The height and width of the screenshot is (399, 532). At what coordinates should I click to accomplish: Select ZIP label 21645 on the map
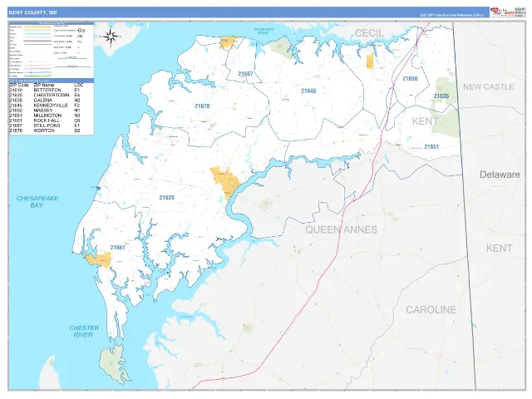308,91
